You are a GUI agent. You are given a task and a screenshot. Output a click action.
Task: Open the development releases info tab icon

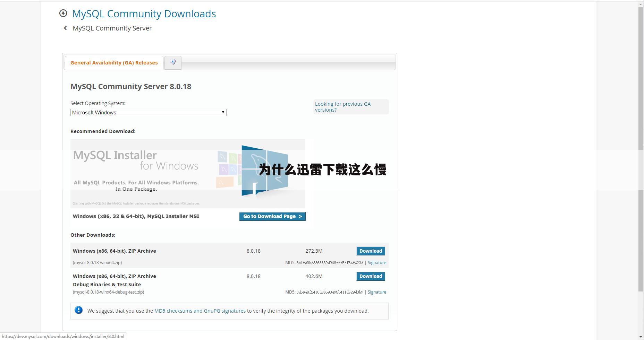173,62
